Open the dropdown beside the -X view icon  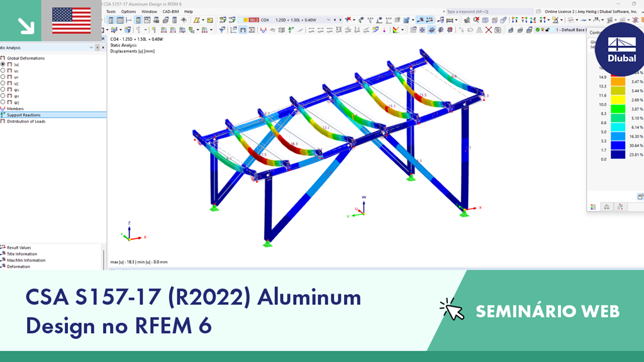548,19
